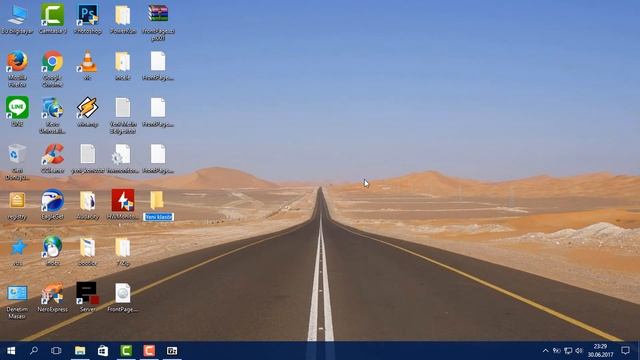Open the clock showing 23:29
Image resolution: width=640 pixels, height=360 pixels.
click(600, 351)
